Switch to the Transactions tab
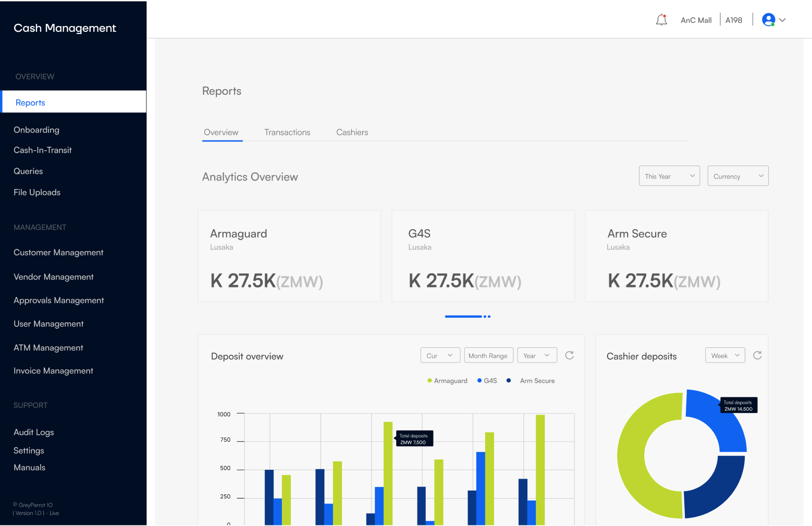The image size is (812, 526). [287, 132]
